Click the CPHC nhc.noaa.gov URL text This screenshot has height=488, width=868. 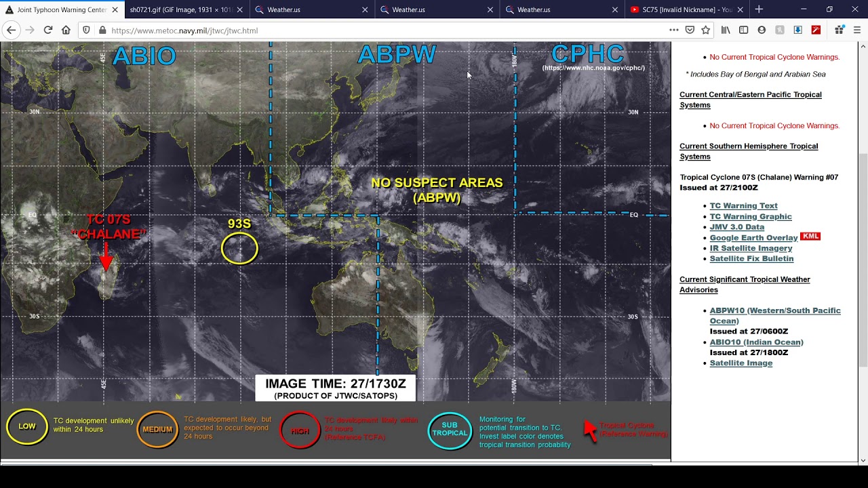pyautogui.click(x=593, y=68)
